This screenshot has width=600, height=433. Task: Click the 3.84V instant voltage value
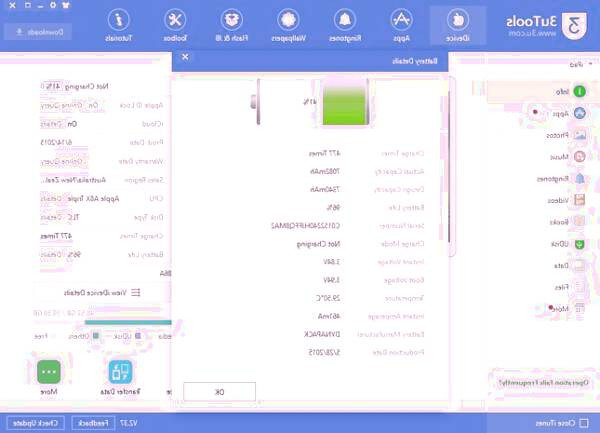click(331, 262)
